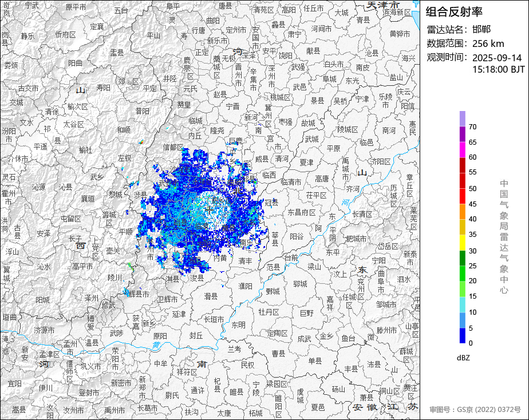Click the 长垣市 map label
Screen dimensions: 529x420
214,319
